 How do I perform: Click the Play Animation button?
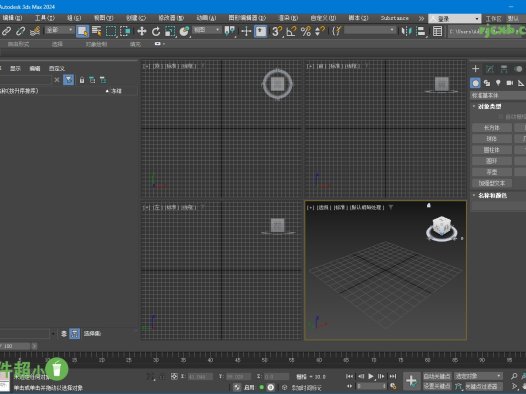pos(371,376)
